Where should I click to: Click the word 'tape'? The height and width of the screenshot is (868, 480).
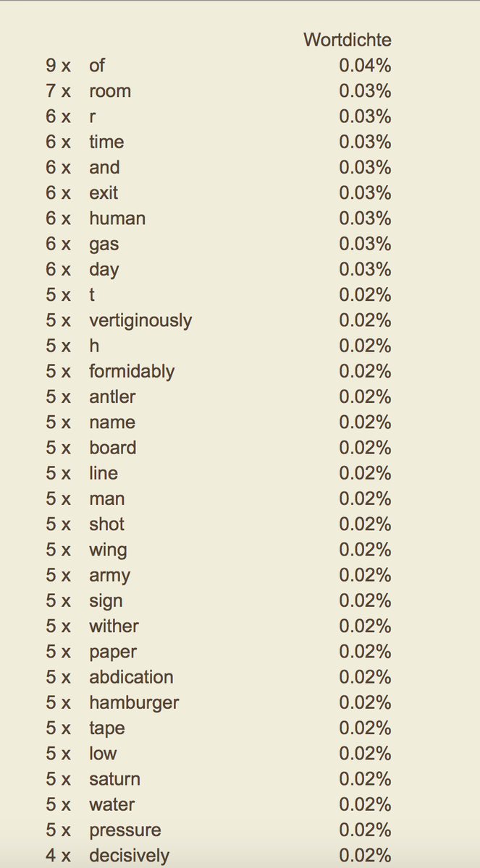(x=106, y=728)
